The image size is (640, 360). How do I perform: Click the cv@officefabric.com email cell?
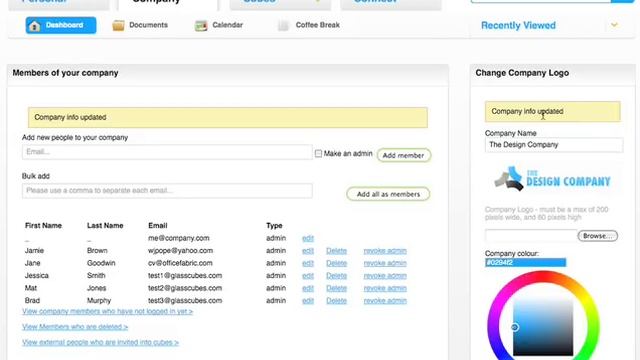click(x=180, y=263)
